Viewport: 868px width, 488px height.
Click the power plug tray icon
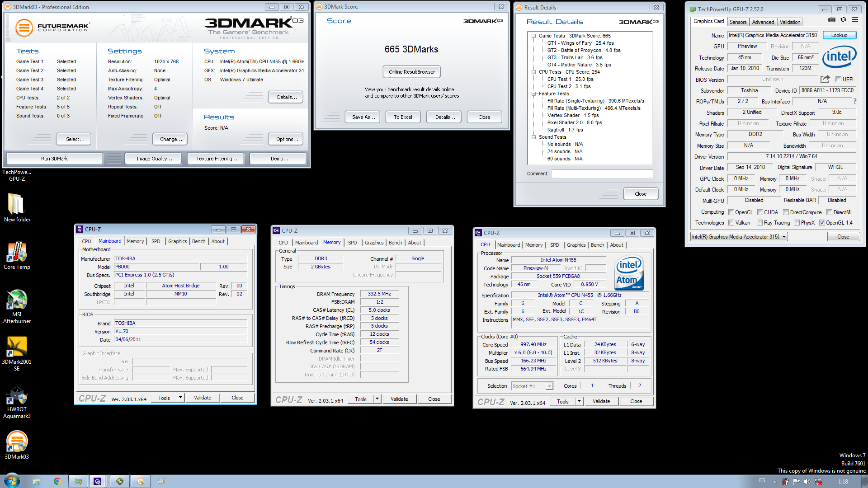point(785,482)
